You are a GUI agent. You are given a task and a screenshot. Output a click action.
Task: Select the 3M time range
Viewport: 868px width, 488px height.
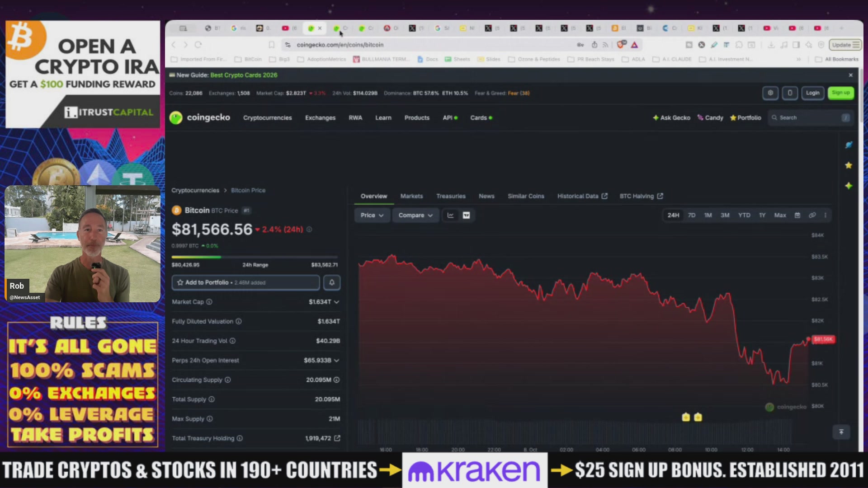click(x=725, y=215)
